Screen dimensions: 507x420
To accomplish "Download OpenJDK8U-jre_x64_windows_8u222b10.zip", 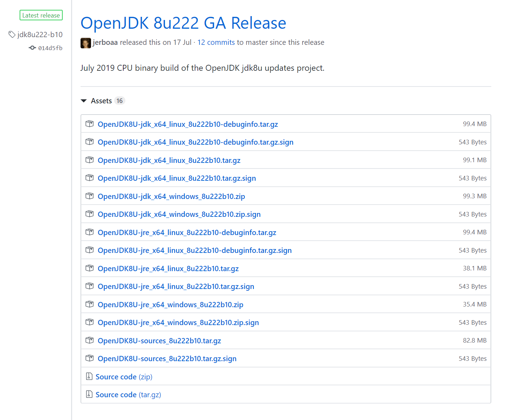I will [171, 305].
